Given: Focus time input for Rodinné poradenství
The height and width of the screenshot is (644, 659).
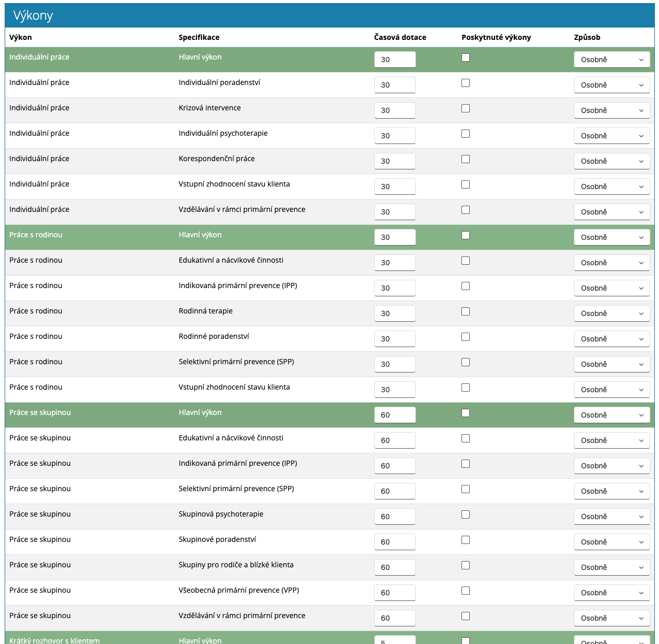Looking at the screenshot, I should coord(395,339).
